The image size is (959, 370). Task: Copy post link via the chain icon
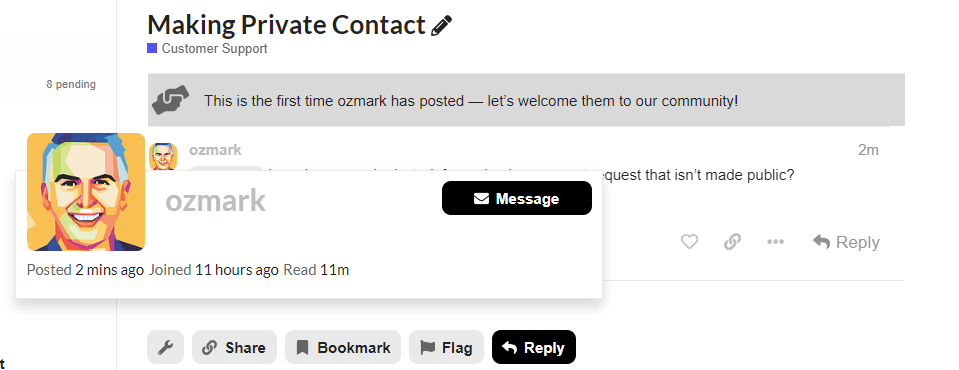[x=732, y=242]
